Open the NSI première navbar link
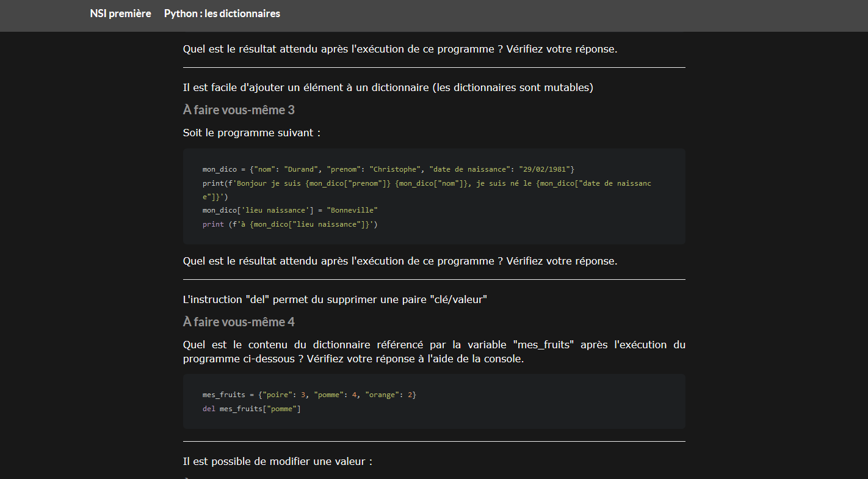 click(120, 13)
